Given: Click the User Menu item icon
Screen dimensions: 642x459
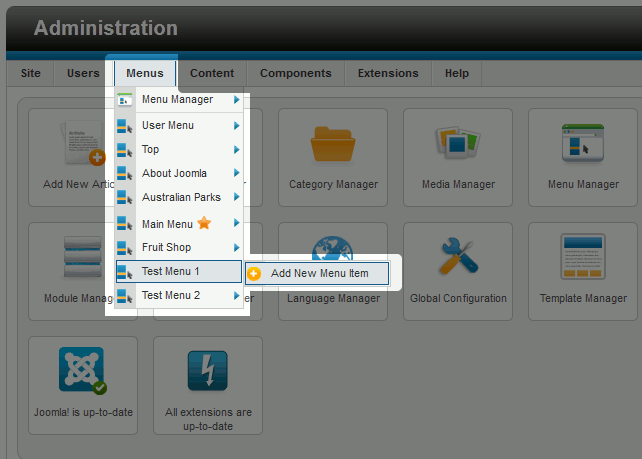Looking at the screenshot, I should click(x=124, y=126).
